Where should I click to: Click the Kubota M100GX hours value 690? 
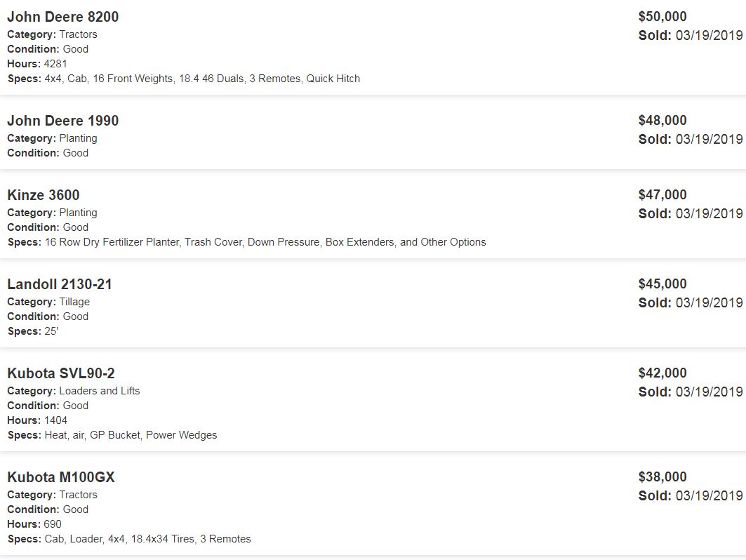[53, 524]
